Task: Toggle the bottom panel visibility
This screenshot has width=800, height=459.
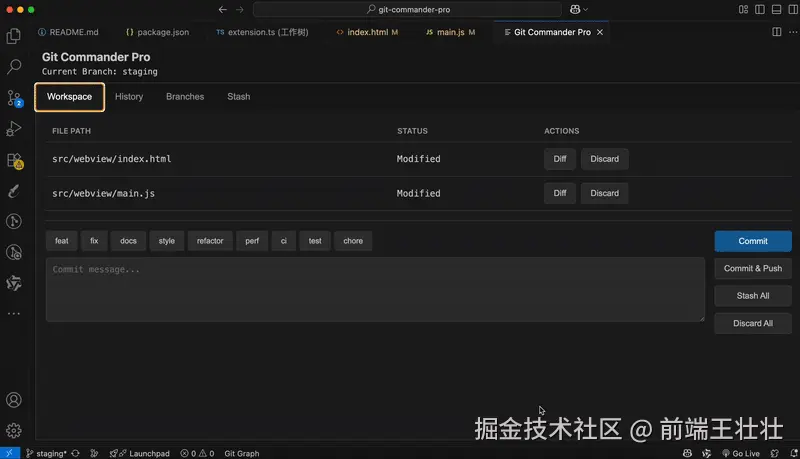Action: click(x=777, y=9)
